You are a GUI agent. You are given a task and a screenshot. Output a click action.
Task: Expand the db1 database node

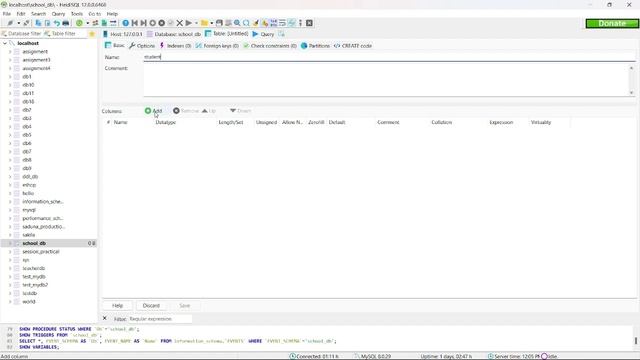coord(10,77)
